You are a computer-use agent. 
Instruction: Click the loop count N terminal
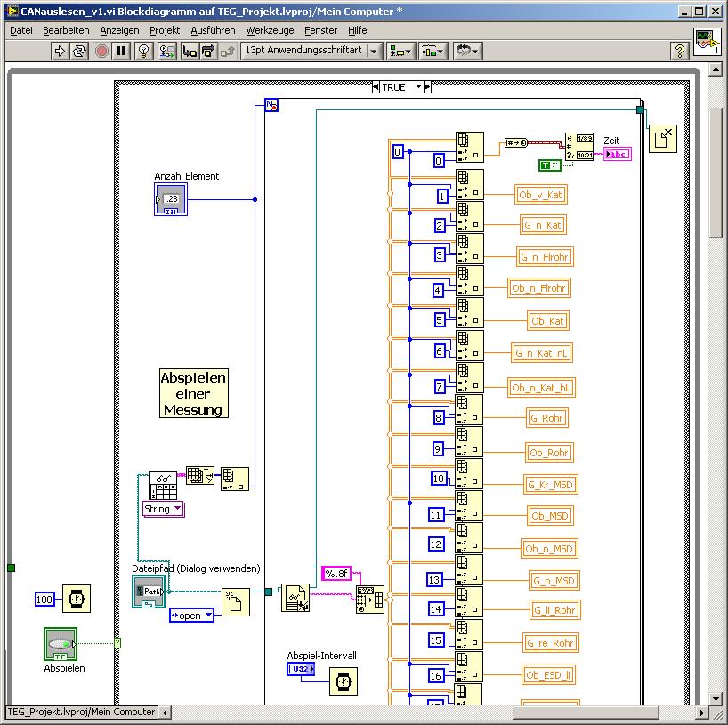271,105
